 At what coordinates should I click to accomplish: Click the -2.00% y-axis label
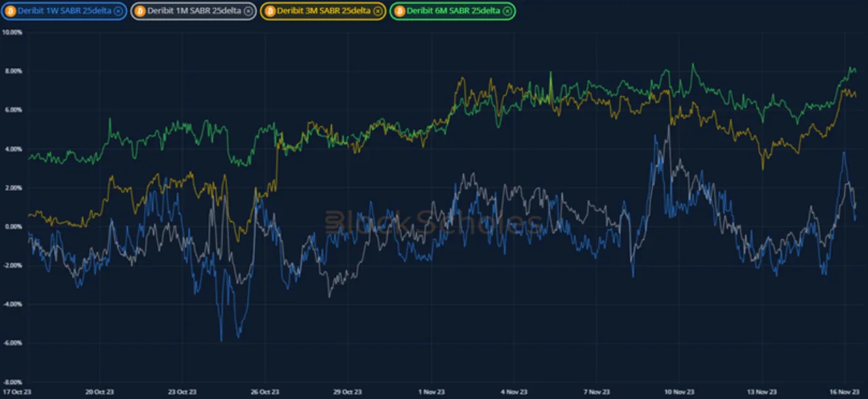tap(12, 266)
